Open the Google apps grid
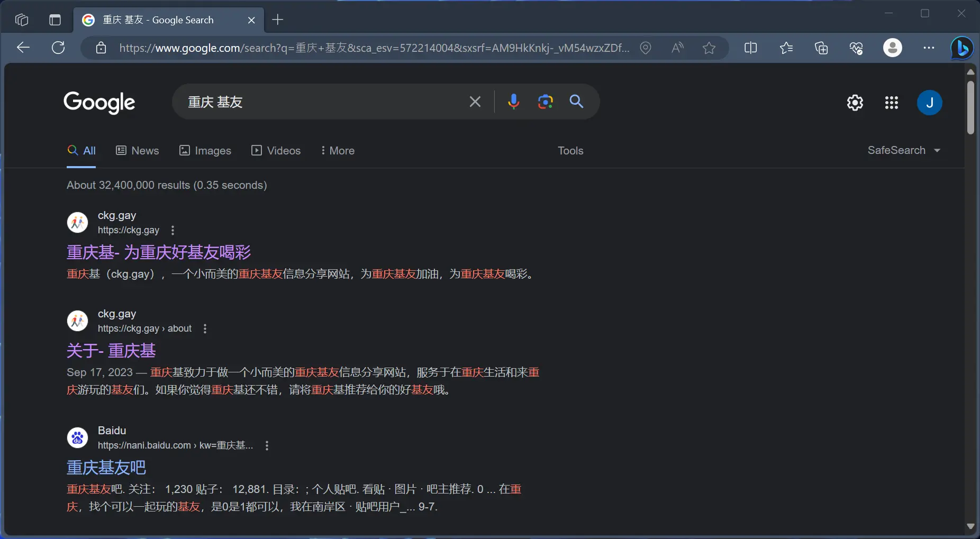The height and width of the screenshot is (539, 980). (x=891, y=103)
